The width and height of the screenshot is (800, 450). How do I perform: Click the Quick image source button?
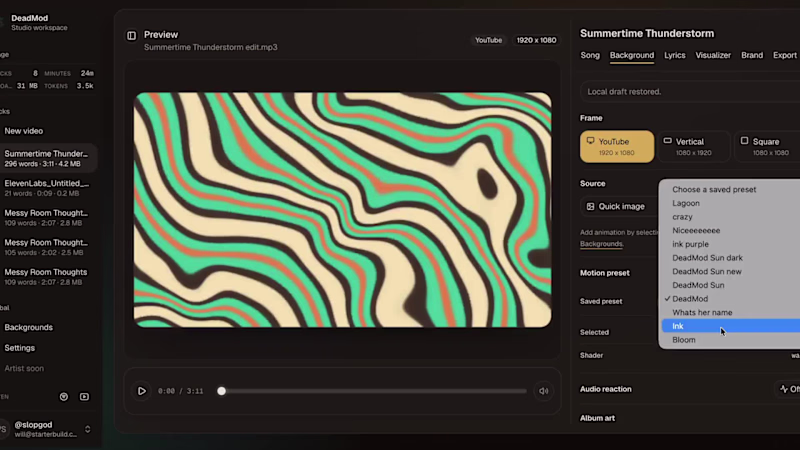tap(618, 206)
